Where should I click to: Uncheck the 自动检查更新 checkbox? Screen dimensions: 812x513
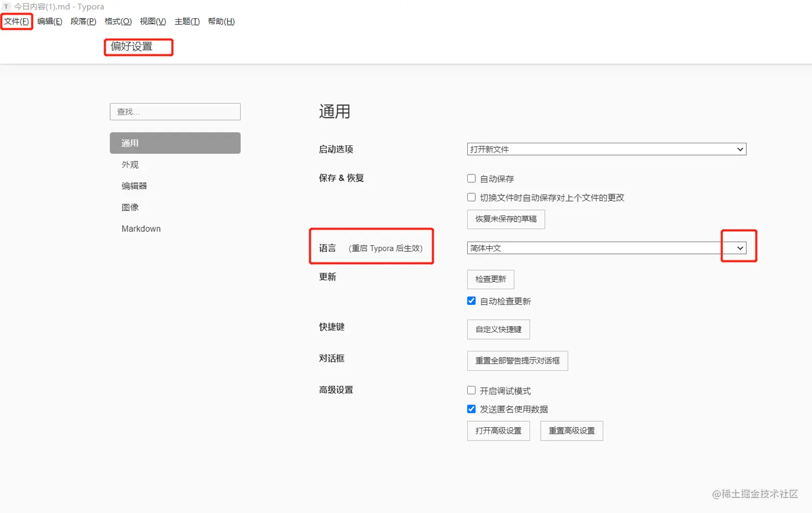pos(472,301)
